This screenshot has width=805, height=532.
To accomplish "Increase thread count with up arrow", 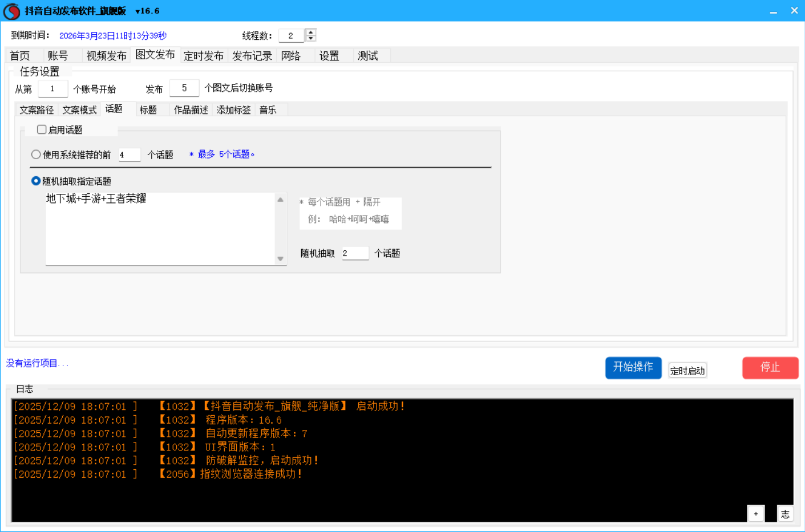I will click(x=310, y=32).
